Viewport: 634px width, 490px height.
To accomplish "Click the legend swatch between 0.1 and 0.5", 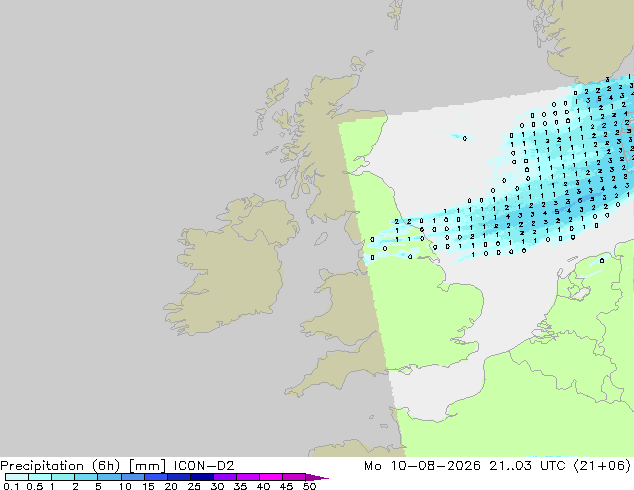I will (x=17, y=477).
